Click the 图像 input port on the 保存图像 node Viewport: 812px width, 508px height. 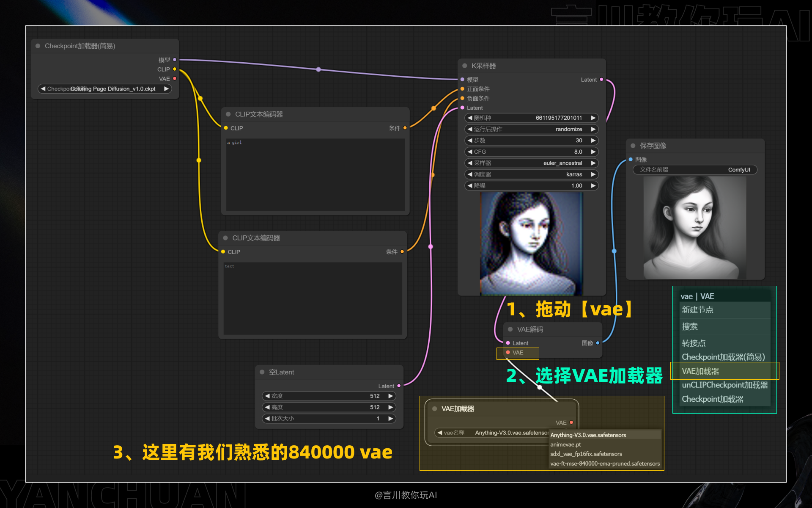(x=630, y=160)
